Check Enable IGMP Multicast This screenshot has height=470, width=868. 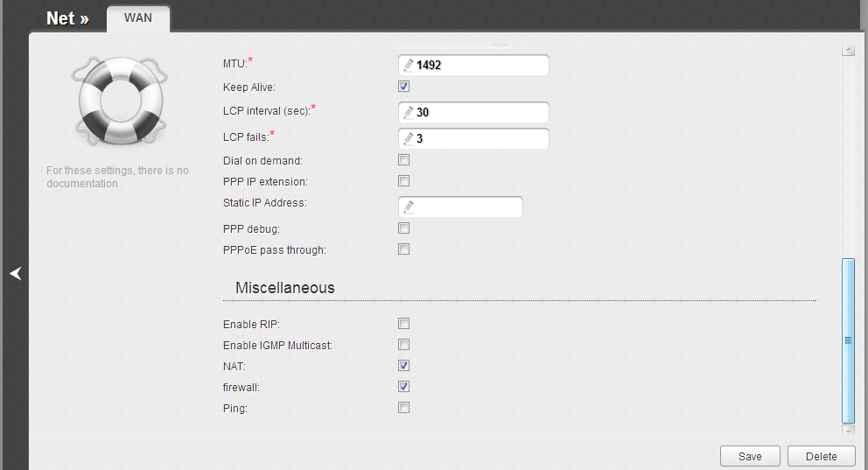click(x=403, y=345)
